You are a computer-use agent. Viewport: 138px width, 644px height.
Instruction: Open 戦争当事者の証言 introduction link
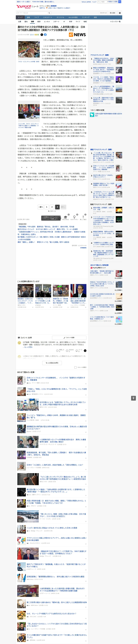pos(108,115)
